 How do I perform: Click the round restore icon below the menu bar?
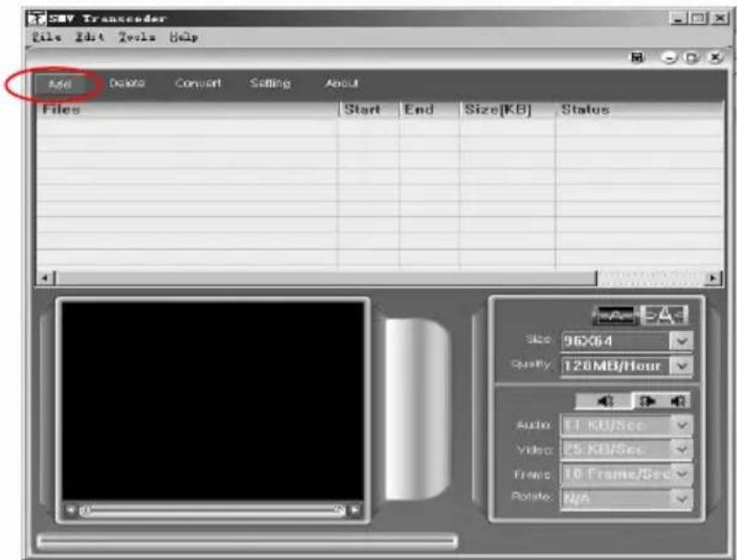pyautogui.click(x=692, y=57)
